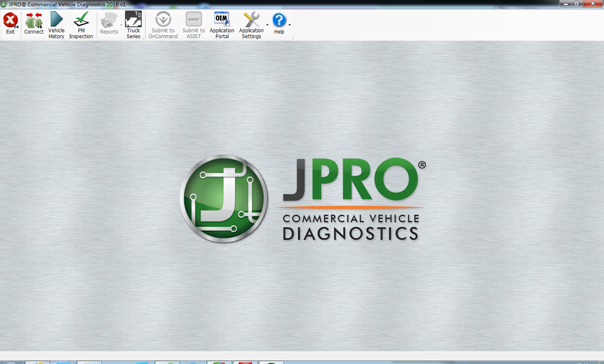Click Submit to OnCommand
Image resolution: width=604 pixels, height=364 pixels.
point(163,25)
